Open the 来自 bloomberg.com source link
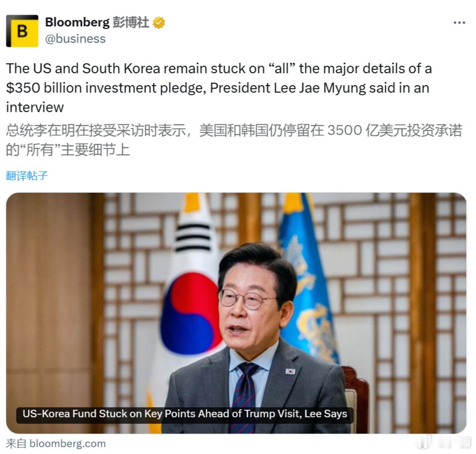This screenshot has height=454, width=476. [x=56, y=444]
